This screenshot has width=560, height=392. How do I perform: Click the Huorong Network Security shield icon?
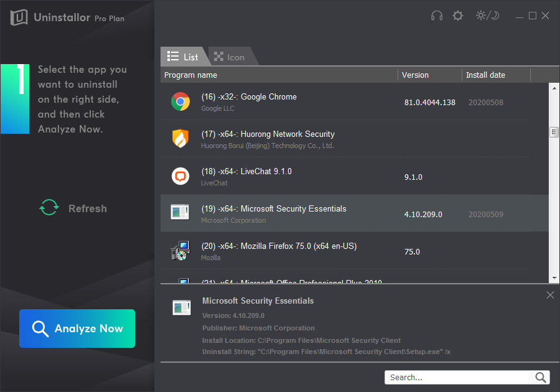pos(180,139)
